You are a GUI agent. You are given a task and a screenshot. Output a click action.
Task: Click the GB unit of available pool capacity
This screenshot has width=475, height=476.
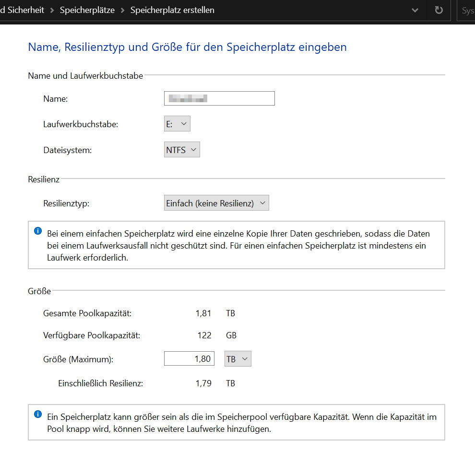click(231, 335)
